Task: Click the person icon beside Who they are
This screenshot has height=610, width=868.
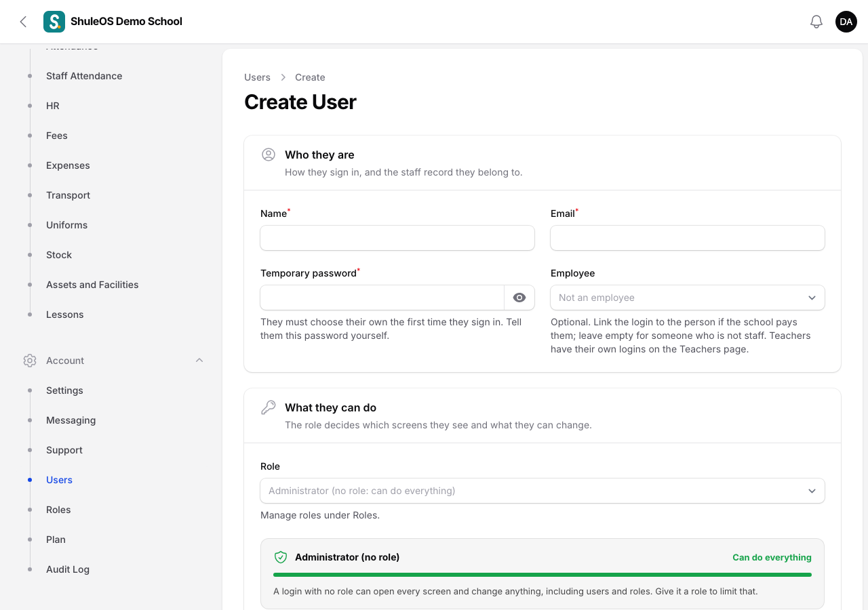Action: coord(269,155)
